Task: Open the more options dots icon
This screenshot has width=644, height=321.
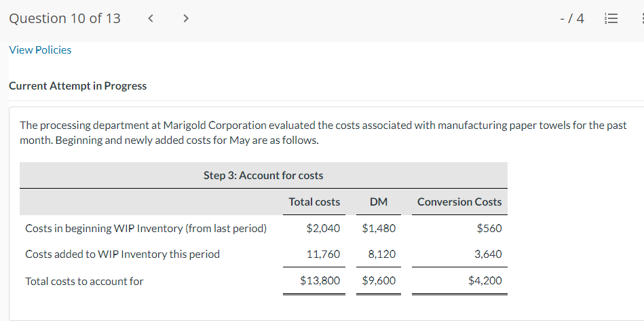Action: (640, 19)
